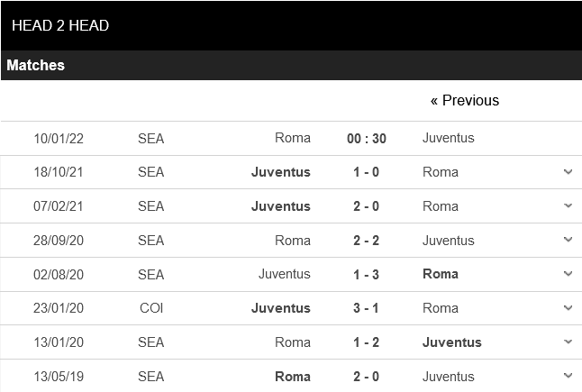Screen dimensions: 582x392
Task: Go to Previous matches
Action: click(x=464, y=100)
